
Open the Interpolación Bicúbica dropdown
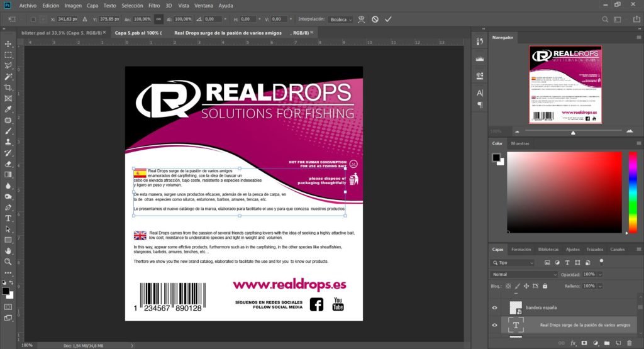341,19
